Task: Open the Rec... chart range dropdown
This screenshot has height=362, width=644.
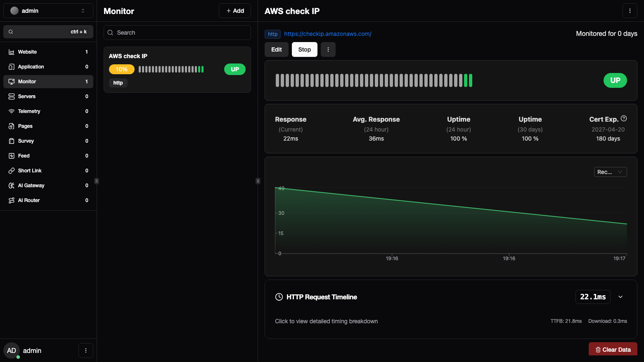Action: point(610,172)
